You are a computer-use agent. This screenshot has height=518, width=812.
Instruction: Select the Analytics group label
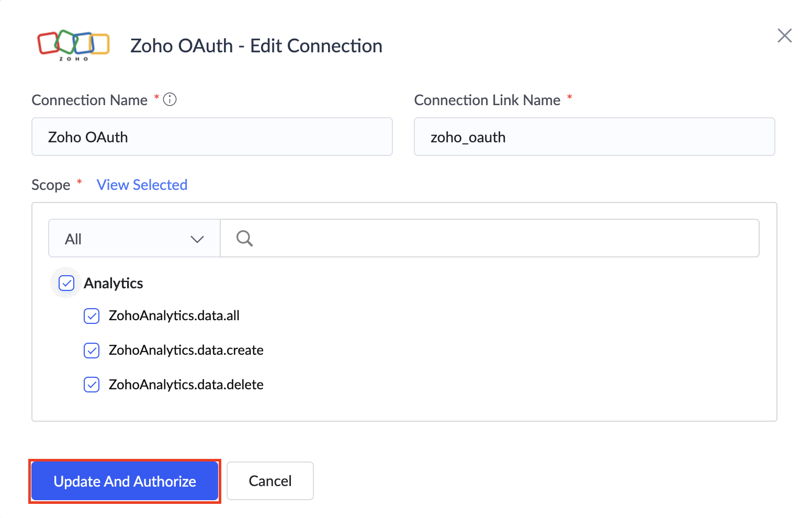[x=114, y=283]
